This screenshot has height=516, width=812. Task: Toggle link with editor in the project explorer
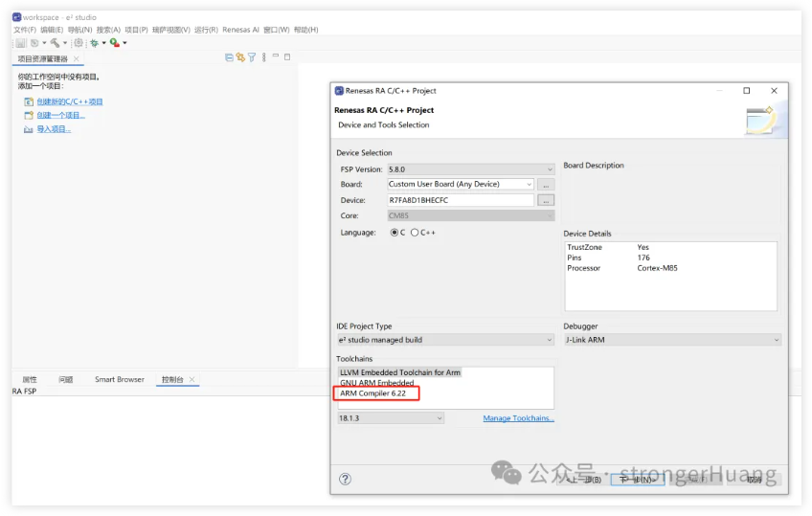(x=240, y=57)
